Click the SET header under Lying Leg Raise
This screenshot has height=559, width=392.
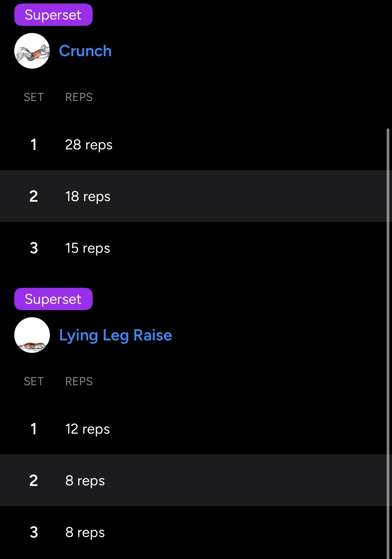(34, 381)
